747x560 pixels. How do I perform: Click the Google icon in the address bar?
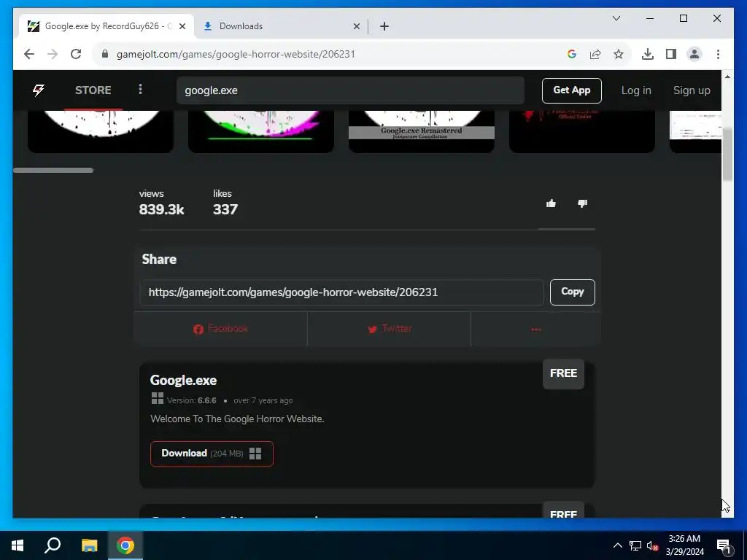click(x=572, y=54)
